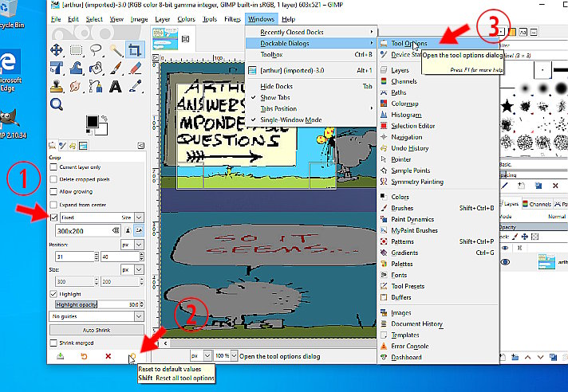The width and height of the screenshot is (568, 392).
Task: Select the Warp Transform tool
Action: click(x=76, y=68)
